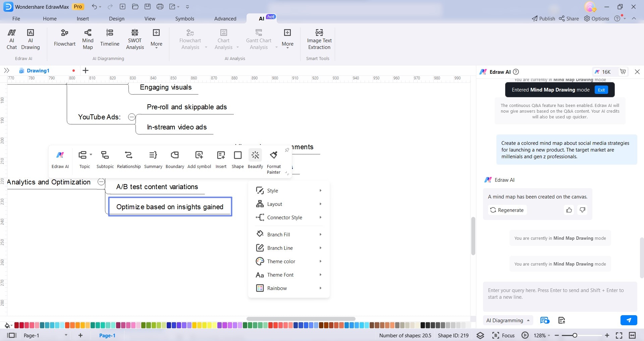Image resolution: width=644 pixels, height=341 pixels.
Task: Collapse the YouTube Ads branch
Action: pyautogui.click(x=132, y=117)
